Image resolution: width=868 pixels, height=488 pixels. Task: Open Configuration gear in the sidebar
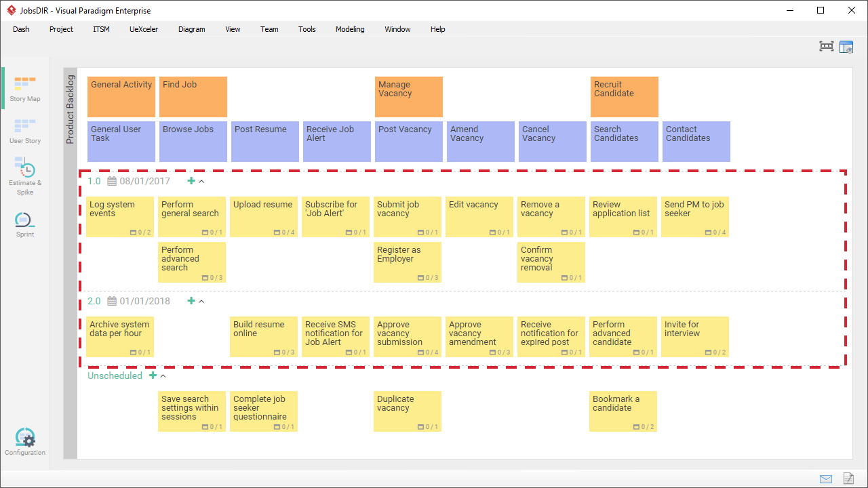[24, 442]
